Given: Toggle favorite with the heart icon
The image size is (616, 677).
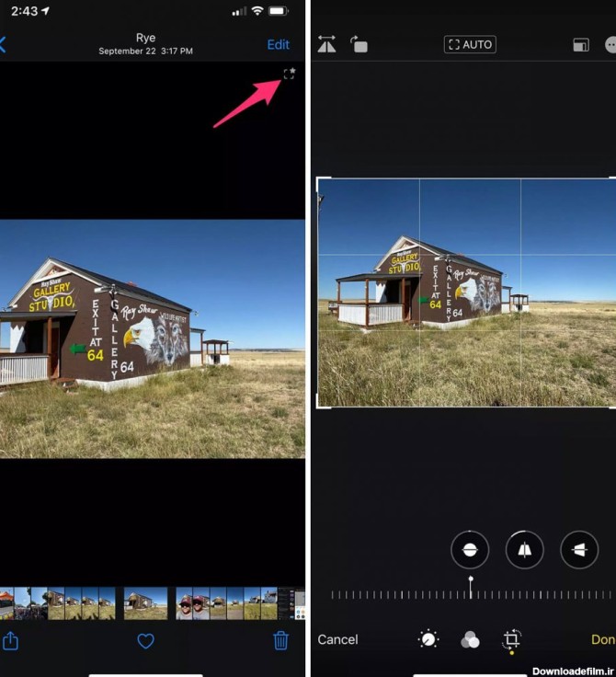Looking at the screenshot, I should coord(145,641).
